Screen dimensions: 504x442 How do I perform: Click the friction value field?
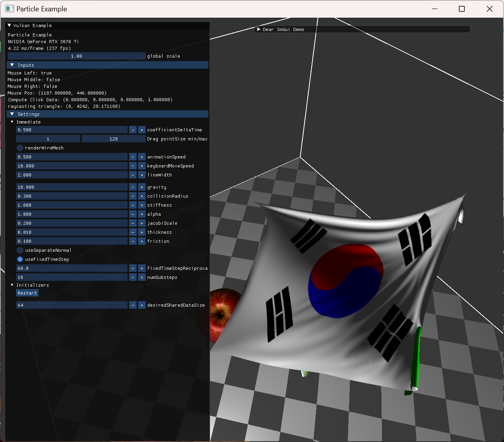72,241
